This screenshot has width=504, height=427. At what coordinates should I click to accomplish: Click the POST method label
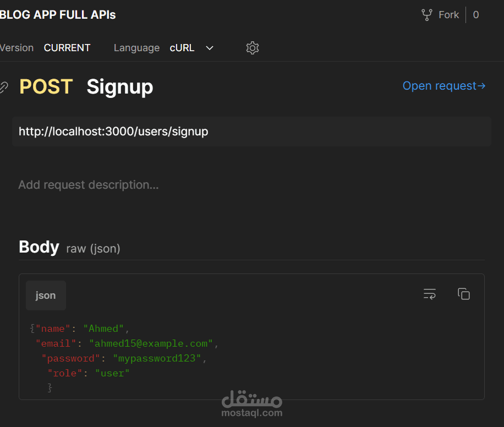coord(46,86)
